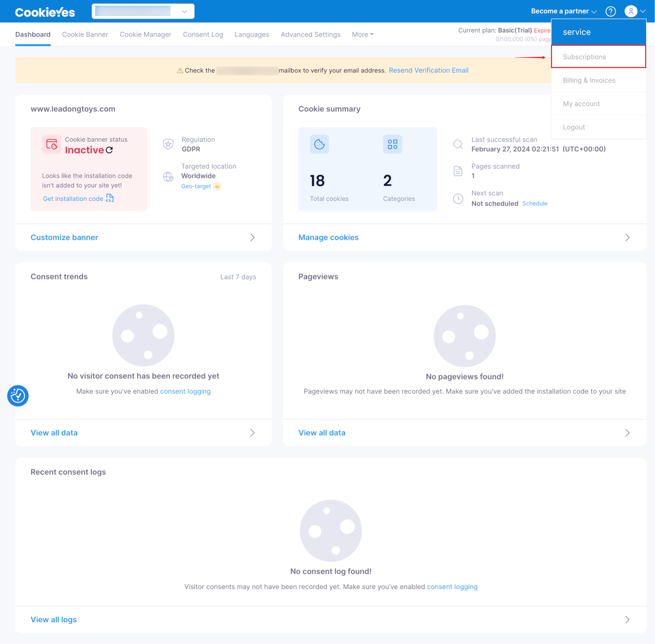655x644 pixels.
Task: Click the help question mark icon
Action: coord(610,11)
